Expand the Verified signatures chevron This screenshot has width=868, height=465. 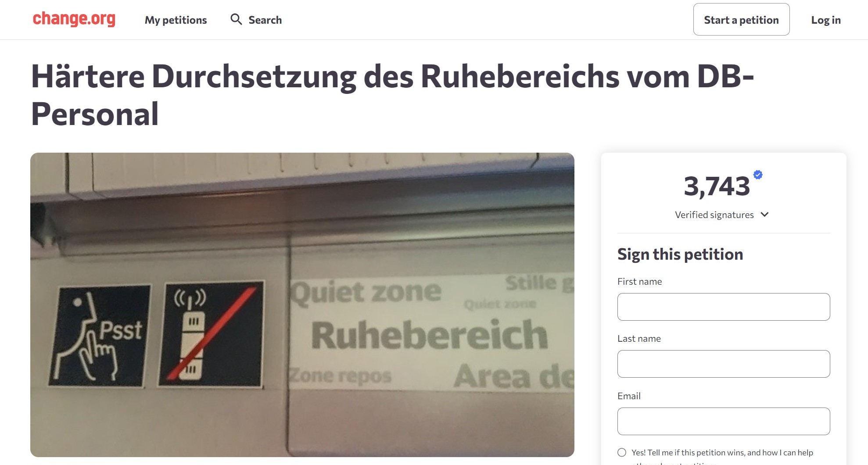764,215
